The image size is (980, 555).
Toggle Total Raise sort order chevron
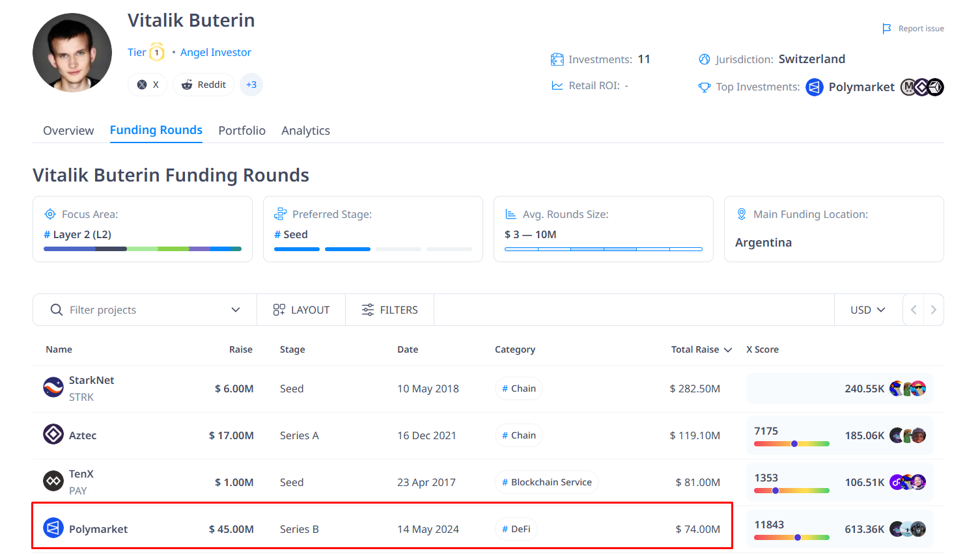728,350
